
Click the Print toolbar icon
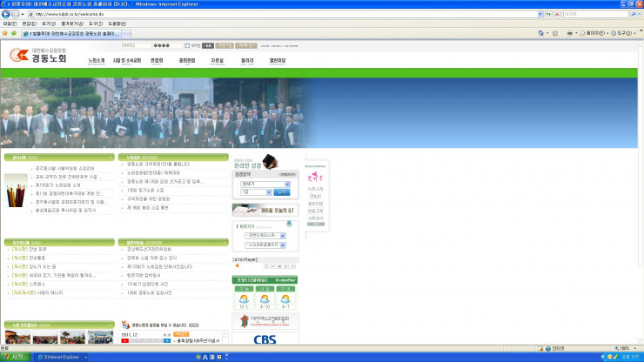tap(569, 33)
